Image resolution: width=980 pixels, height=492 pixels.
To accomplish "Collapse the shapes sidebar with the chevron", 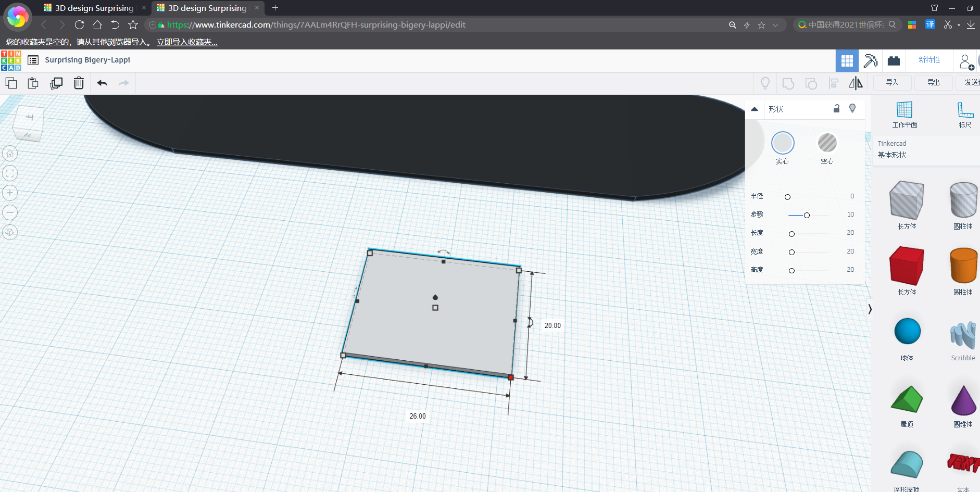I will point(870,309).
